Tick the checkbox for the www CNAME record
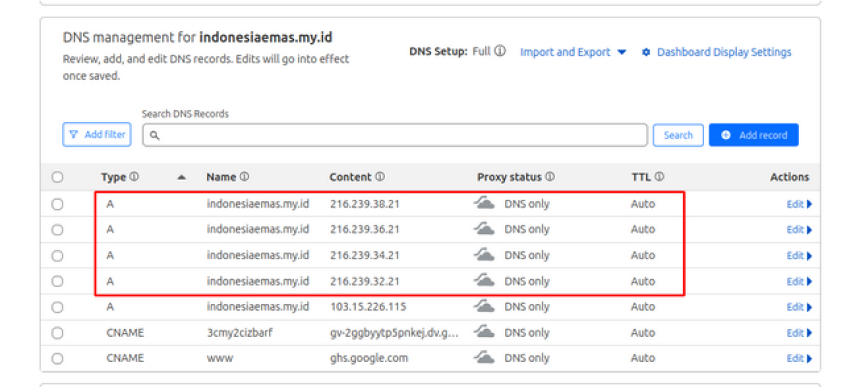Screen dimensions: 853x388 click(57, 359)
